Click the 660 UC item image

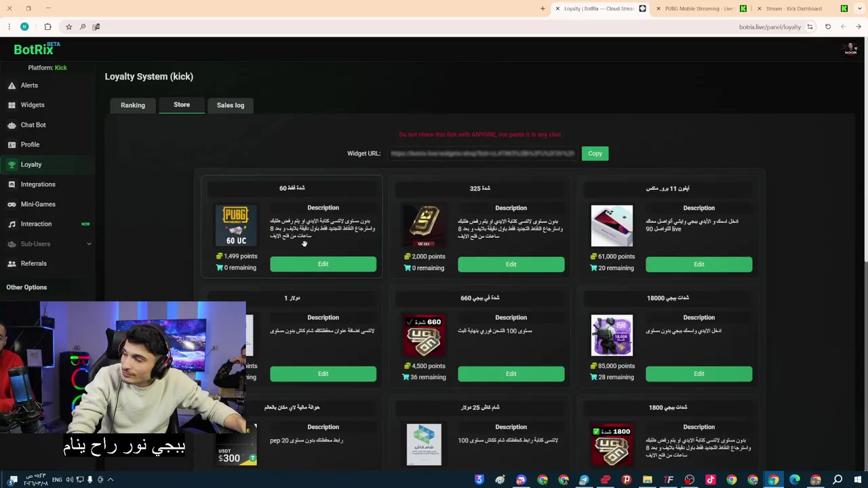pos(424,335)
